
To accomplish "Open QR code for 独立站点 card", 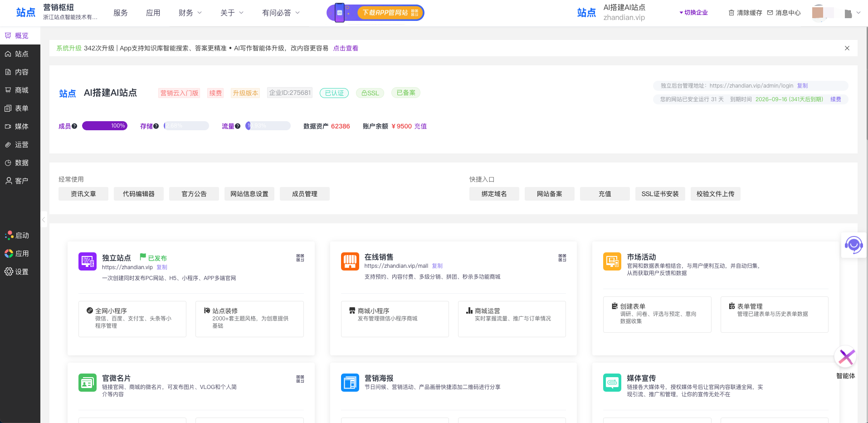I will (300, 258).
